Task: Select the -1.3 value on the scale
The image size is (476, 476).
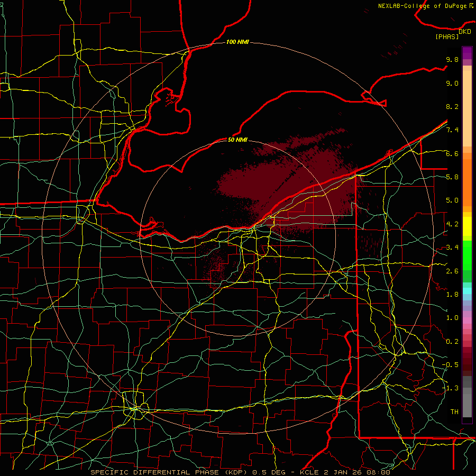Action: coord(450,388)
